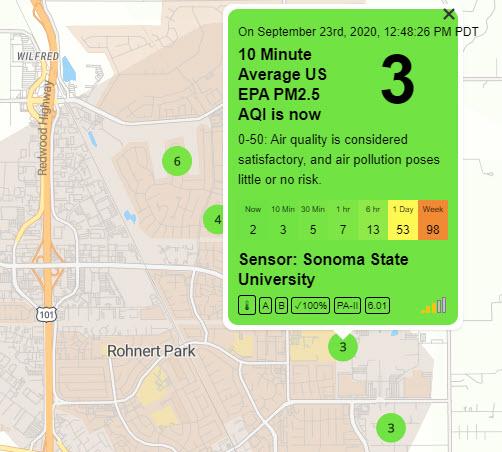
Task: Select the 30 Min average cell
Action: [313, 220]
